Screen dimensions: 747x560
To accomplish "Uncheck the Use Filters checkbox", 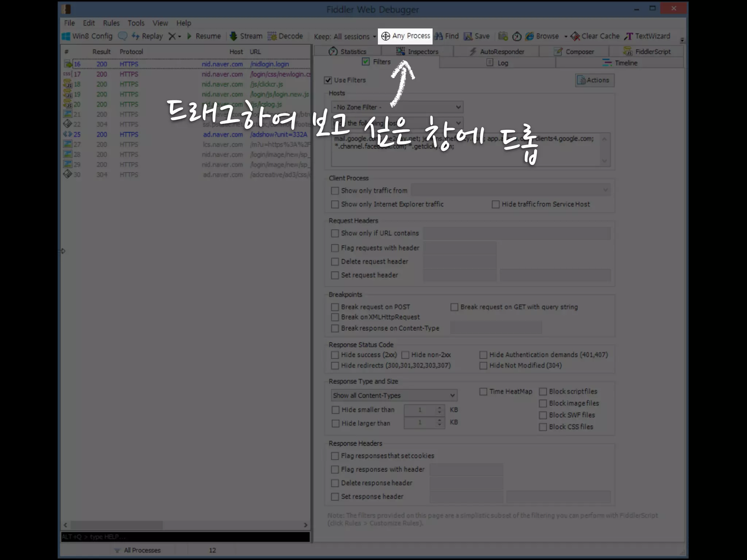I will pyautogui.click(x=328, y=80).
